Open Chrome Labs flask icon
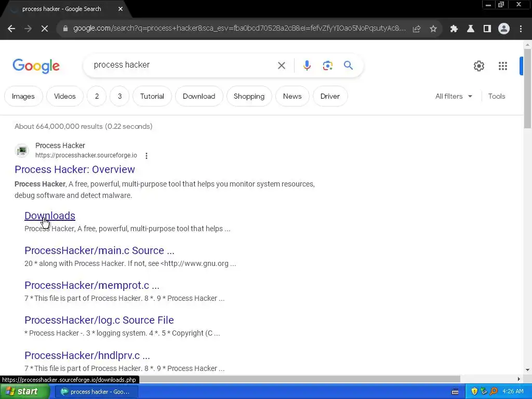Screen dimensions: 532x399 click(x=471, y=29)
